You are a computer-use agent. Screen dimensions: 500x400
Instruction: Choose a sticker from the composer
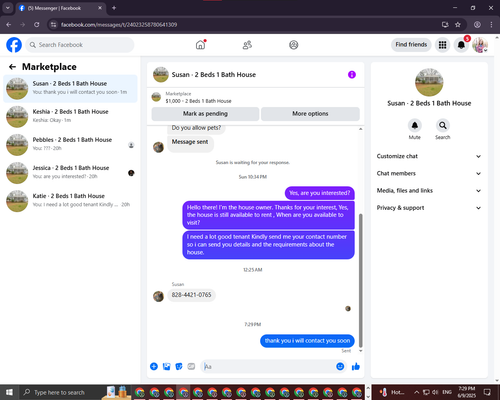pos(179,367)
